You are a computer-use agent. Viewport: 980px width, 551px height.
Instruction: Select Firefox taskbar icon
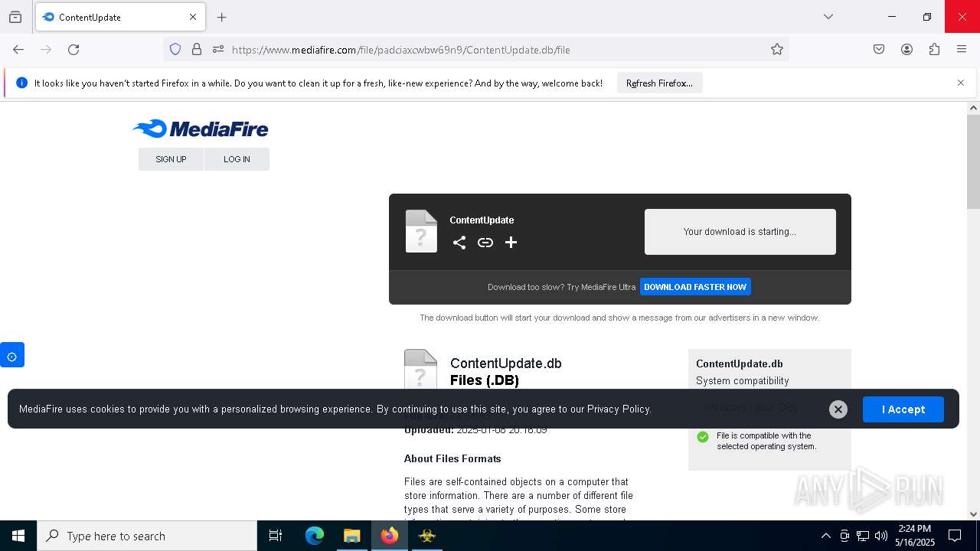coord(390,536)
